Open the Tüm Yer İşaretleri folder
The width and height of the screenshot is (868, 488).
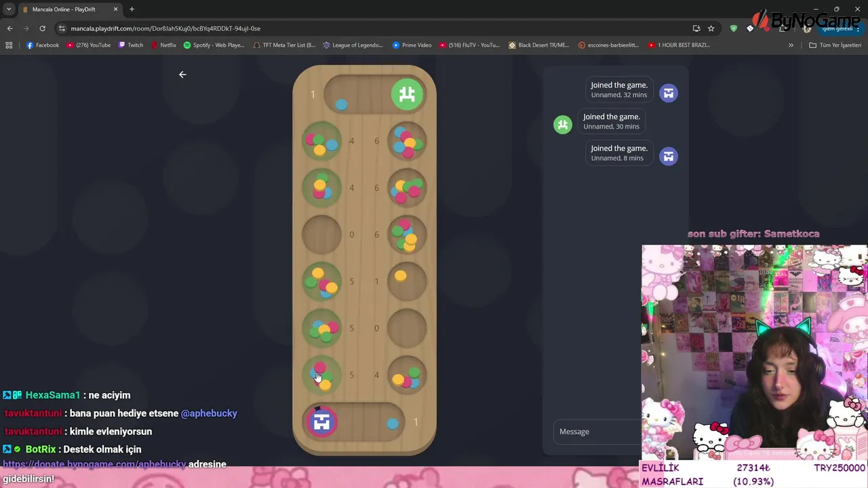[835, 45]
